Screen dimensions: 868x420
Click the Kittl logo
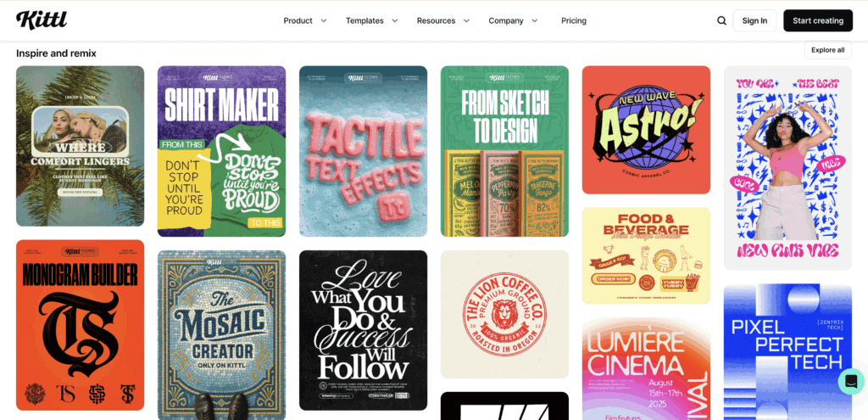tap(42, 20)
